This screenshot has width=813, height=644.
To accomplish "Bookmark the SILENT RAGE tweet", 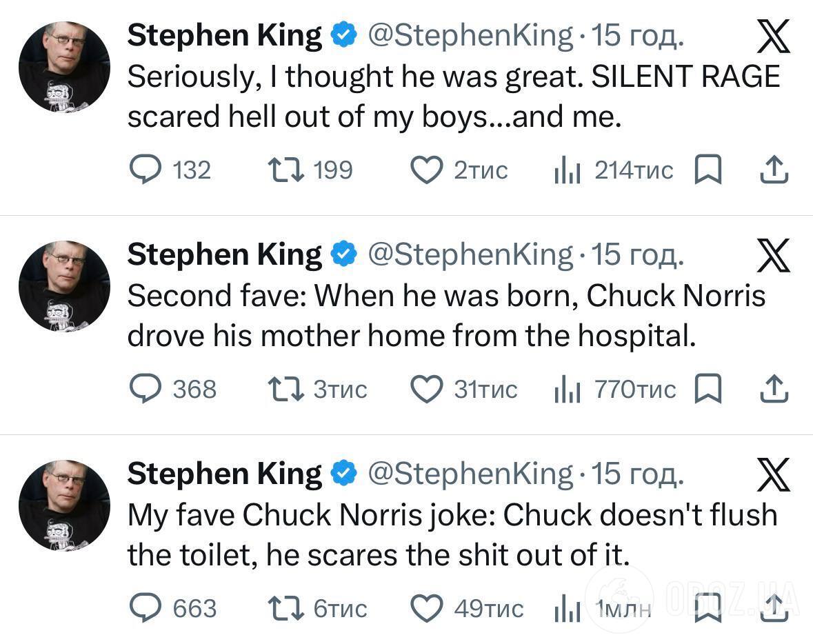I will point(707,170).
